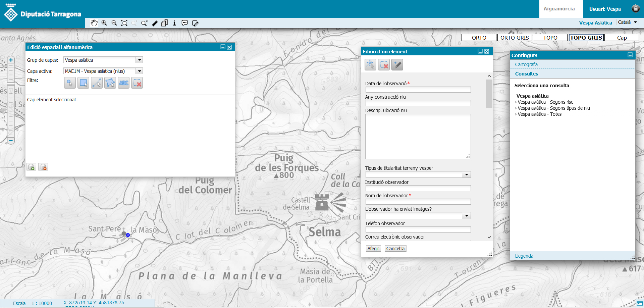
Task: Click the ABC text filter button
Action: click(123, 83)
